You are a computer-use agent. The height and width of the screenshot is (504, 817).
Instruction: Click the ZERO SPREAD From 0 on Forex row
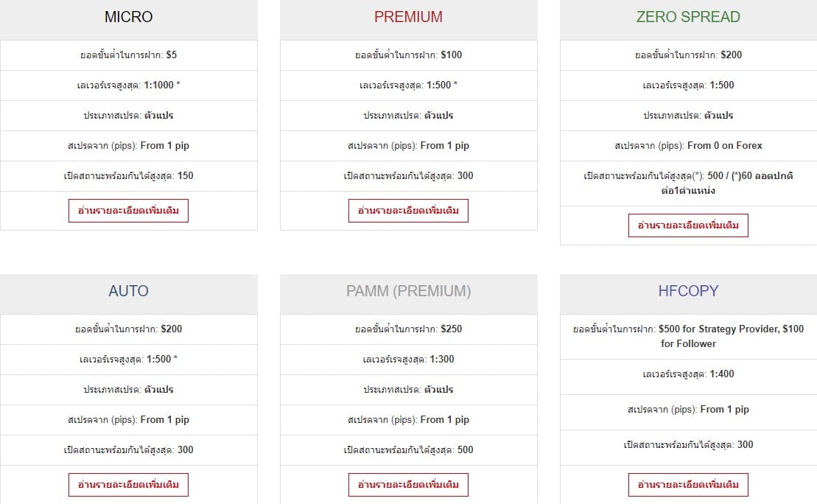click(688, 145)
